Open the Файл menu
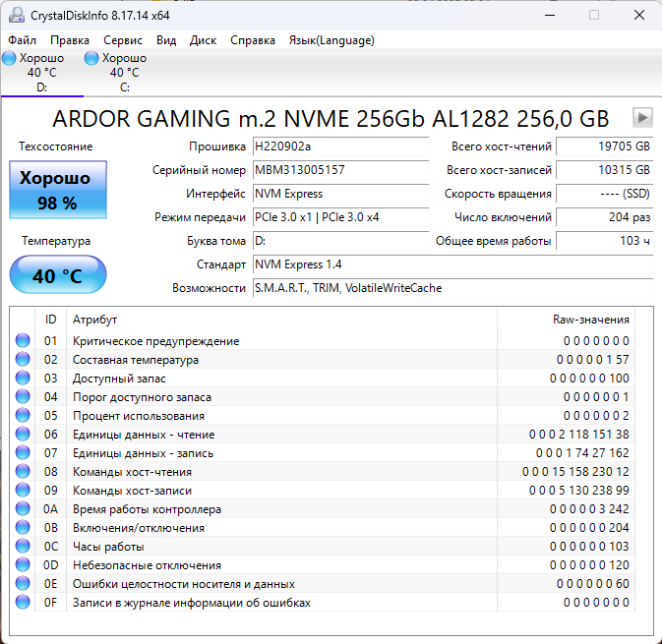The height and width of the screenshot is (644, 662). click(23, 40)
